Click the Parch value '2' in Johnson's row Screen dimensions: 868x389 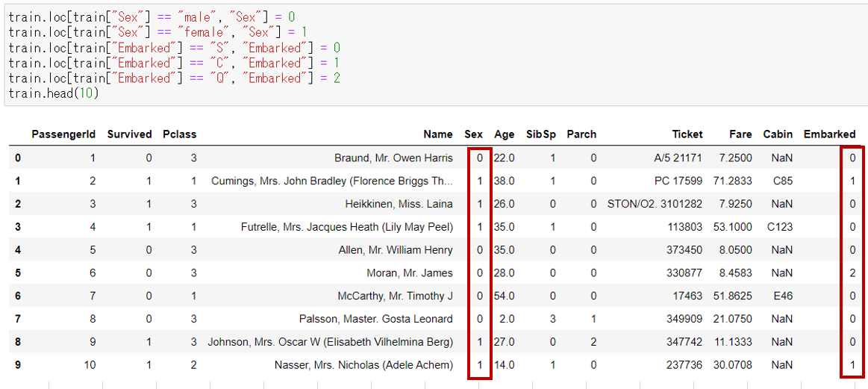click(593, 342)
